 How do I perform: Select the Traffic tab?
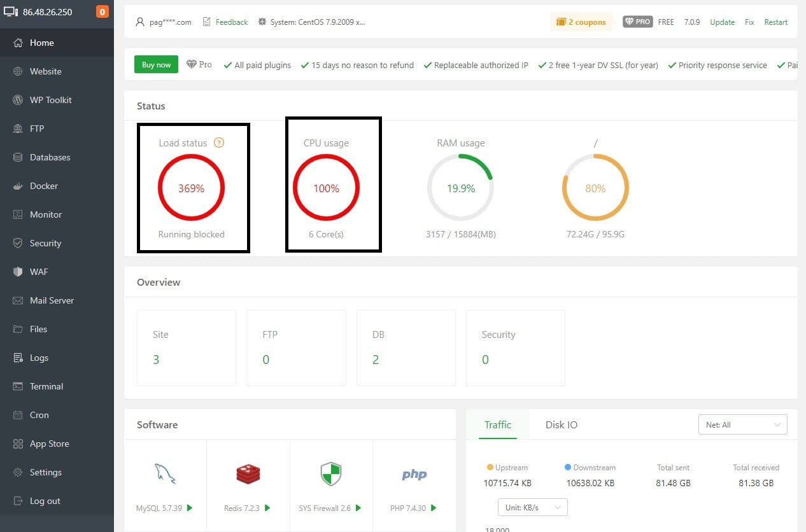point(497,424)
